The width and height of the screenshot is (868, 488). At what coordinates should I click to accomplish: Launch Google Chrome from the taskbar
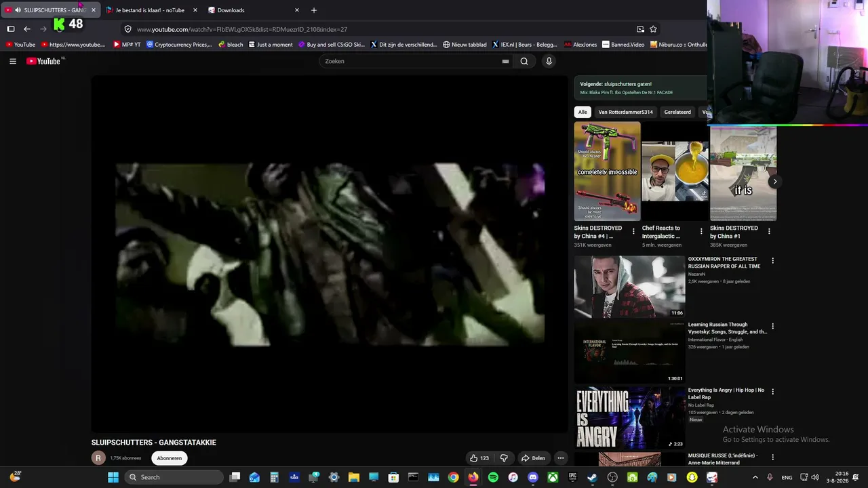point(453,477)
